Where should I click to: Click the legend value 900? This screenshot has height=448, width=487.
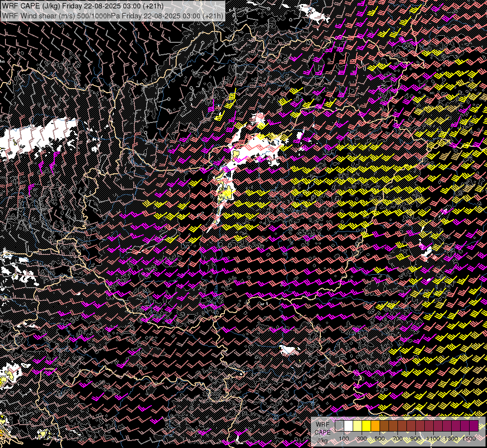click(415, 439)
